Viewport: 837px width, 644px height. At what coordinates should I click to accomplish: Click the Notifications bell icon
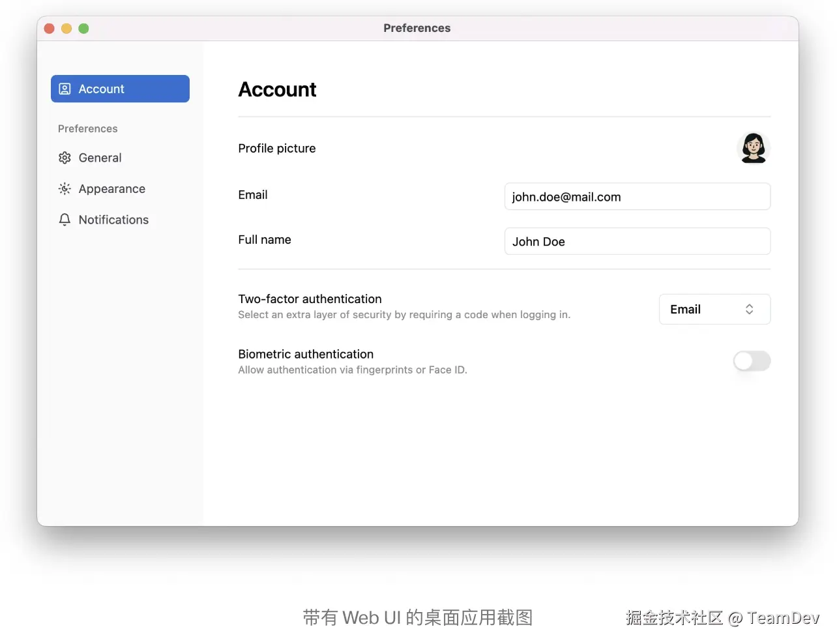65,220
